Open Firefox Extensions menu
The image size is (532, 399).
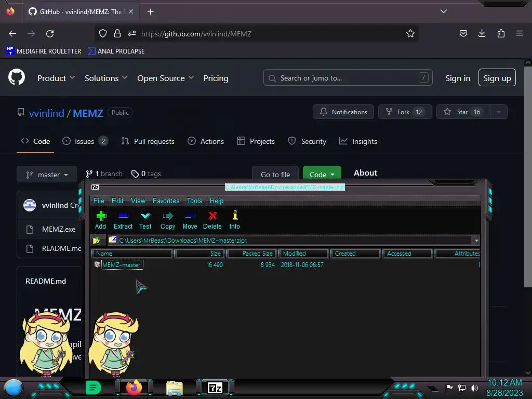click(501, 33)
